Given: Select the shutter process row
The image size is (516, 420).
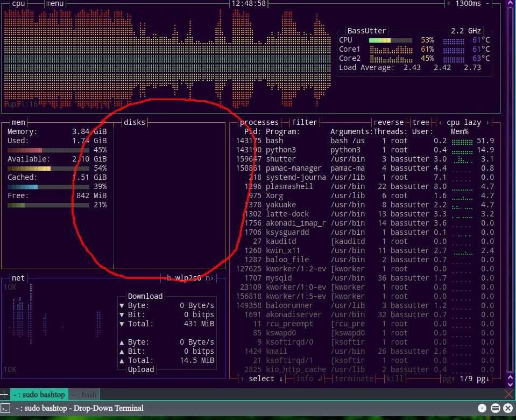Looking at the screenshot, I should (365, 159).
